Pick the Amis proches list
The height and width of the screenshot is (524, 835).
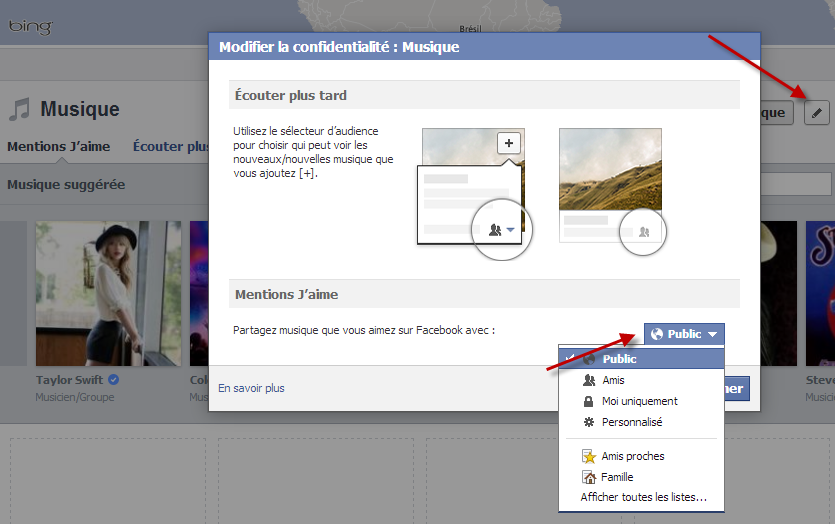[632, 456]
